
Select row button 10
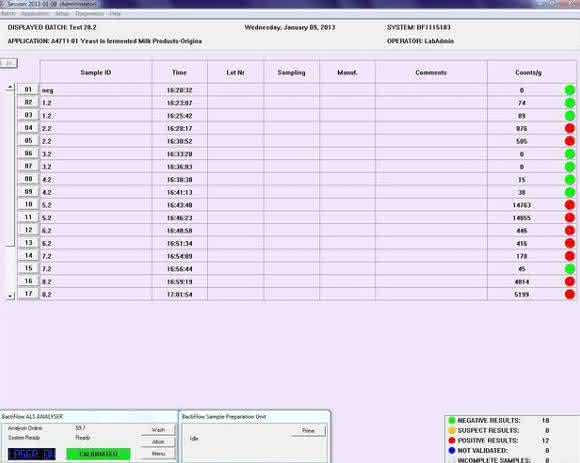pos(28,205)
